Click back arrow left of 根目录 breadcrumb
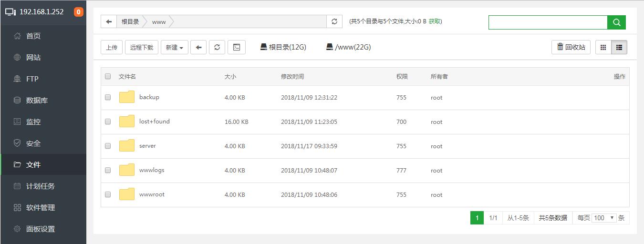Viewport: 644px width, 244px height. pyautogui.click(x=109, y=21)
